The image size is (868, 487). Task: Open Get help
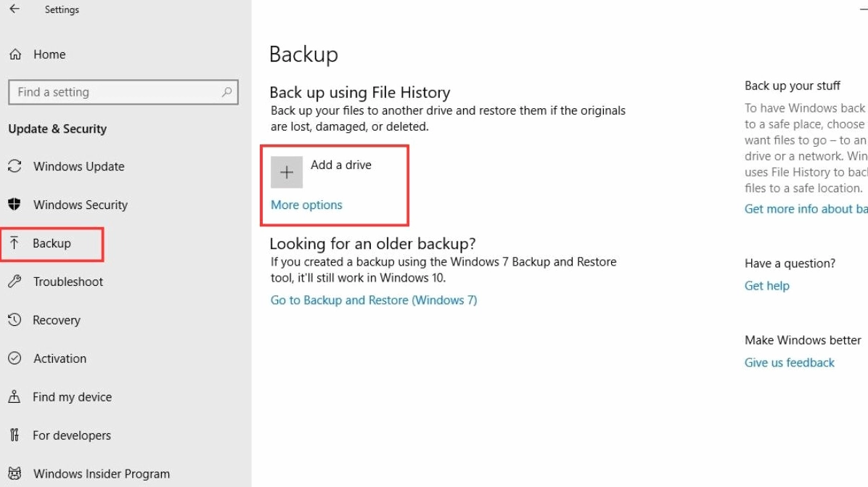click(x=766, y=285)
